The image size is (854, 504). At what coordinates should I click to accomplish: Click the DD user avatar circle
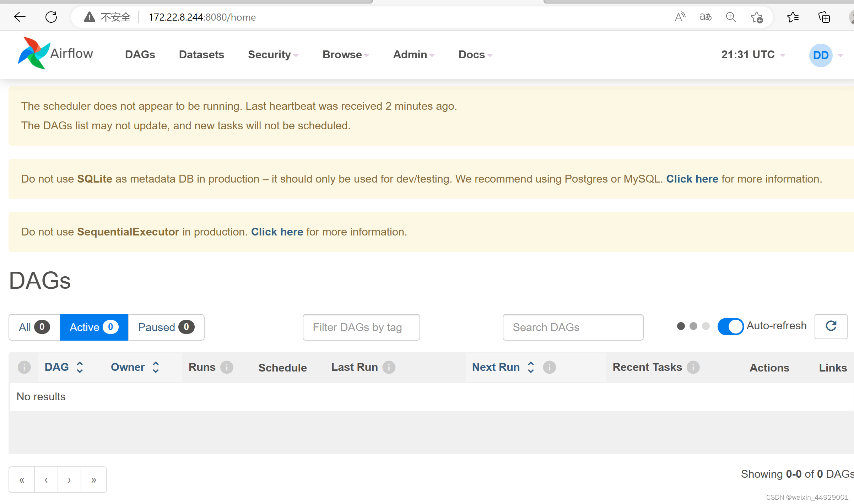tap(821, 55)
